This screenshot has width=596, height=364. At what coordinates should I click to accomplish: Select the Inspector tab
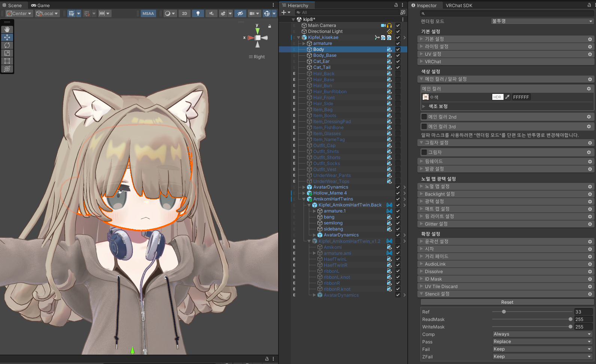pyautogui.click(x=424, y=5)
